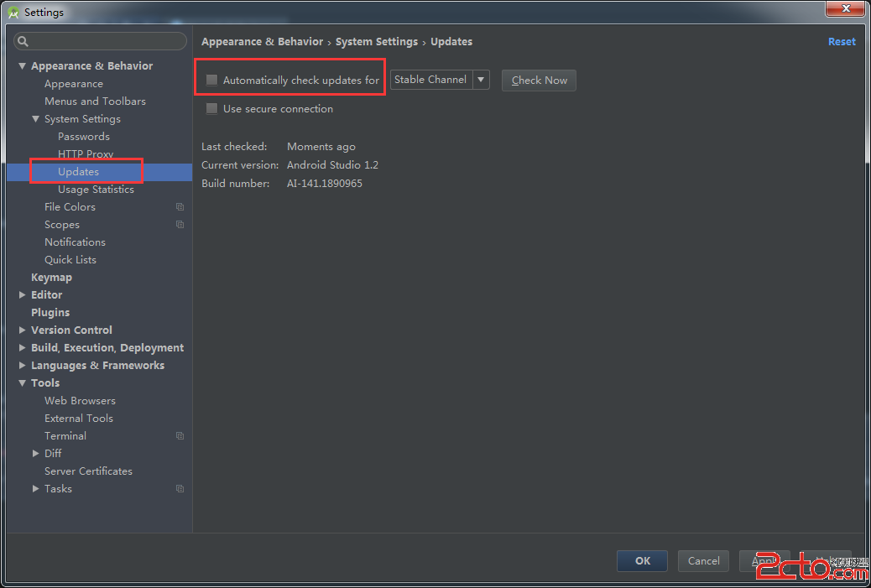Click the Android Studio icon in title bar

13,13
